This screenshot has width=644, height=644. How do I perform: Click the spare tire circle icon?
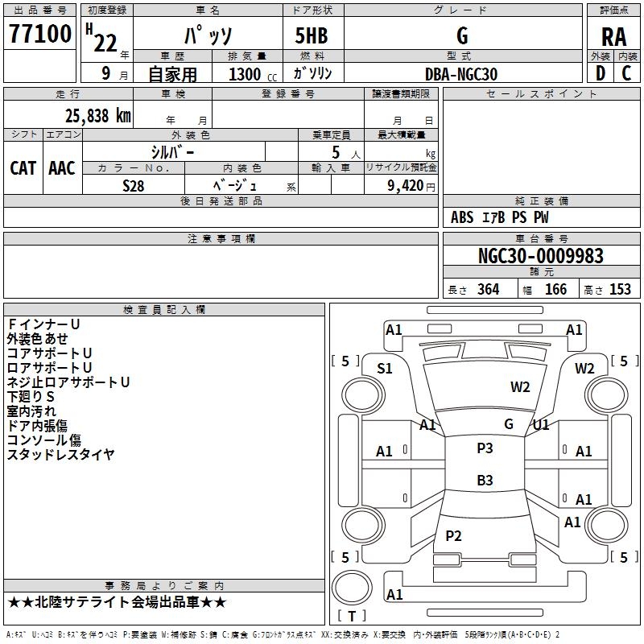point(352,588)
